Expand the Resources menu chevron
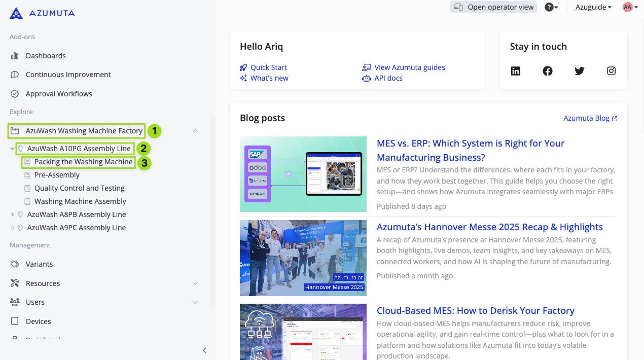This screenshot has width=644, height=360. [195, 283]
